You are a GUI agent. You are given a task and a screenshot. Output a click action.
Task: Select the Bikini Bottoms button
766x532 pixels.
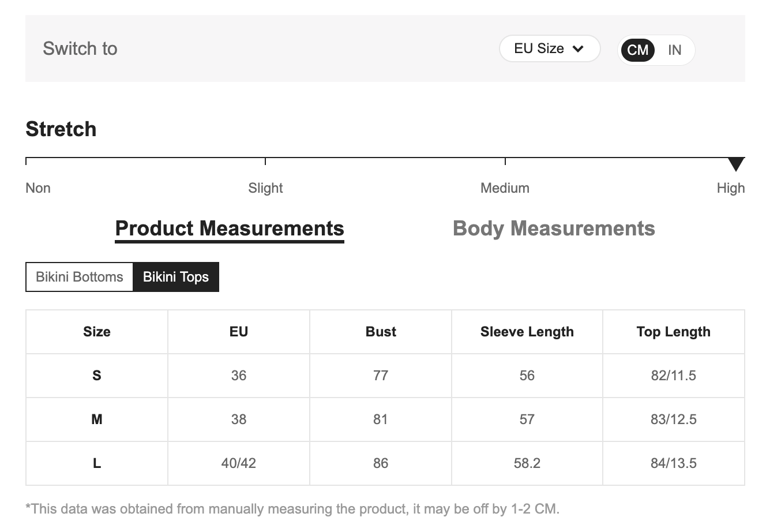tap(80, 277)
